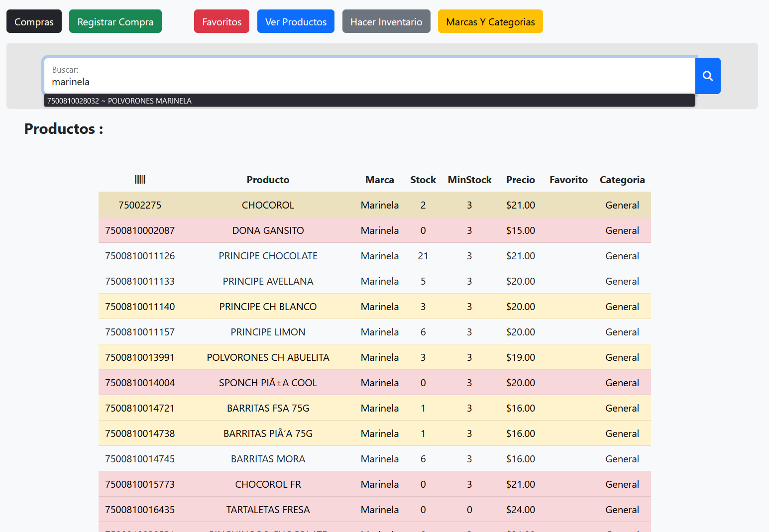Screen dimensions: 769x532
Task: Select BARRITAS FSA 75G product
Action: pos(268,408)
